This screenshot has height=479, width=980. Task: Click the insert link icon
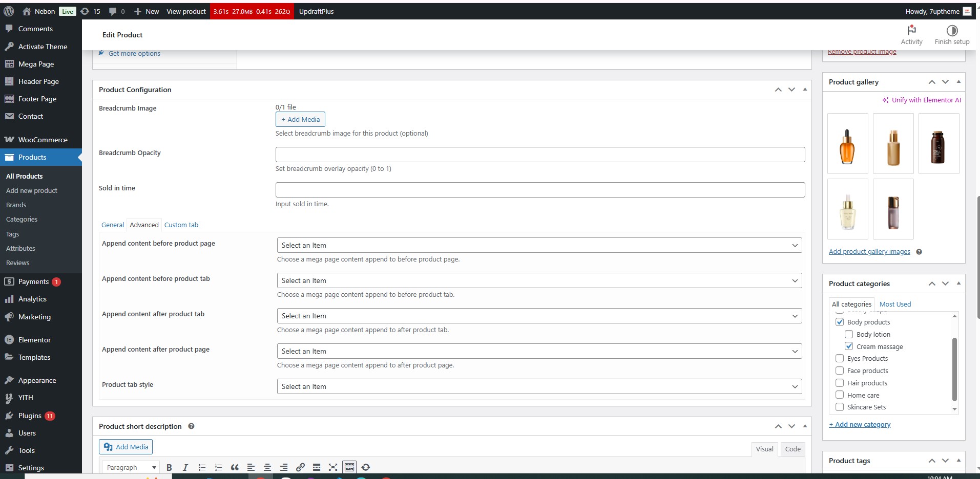tap(300, 467)
